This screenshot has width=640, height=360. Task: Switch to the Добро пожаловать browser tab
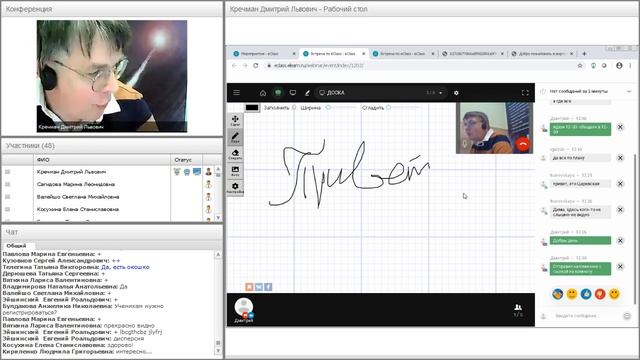click(x=542, y=53)
